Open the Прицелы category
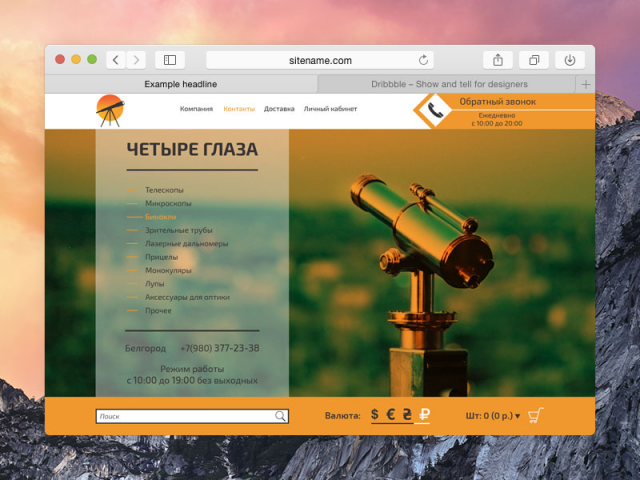Viewport: 640px width, 480px height. pyautogui.click(x=162, y=257)
